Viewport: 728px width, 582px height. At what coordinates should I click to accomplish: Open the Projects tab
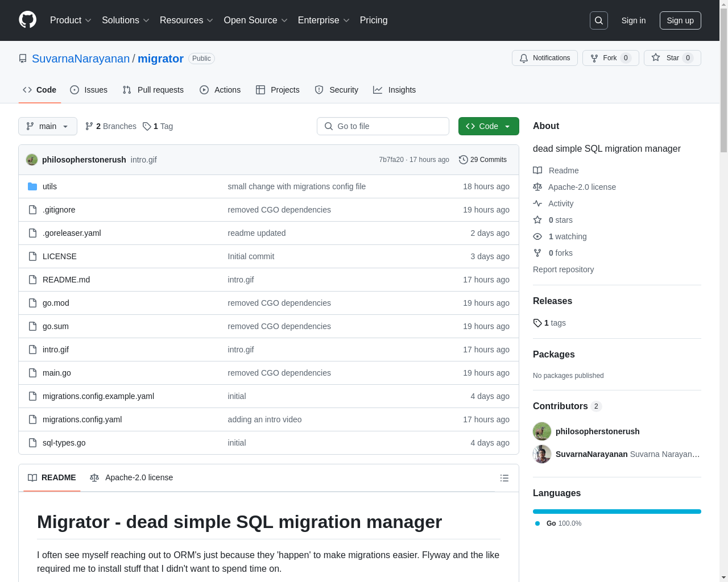pos(278,90)
